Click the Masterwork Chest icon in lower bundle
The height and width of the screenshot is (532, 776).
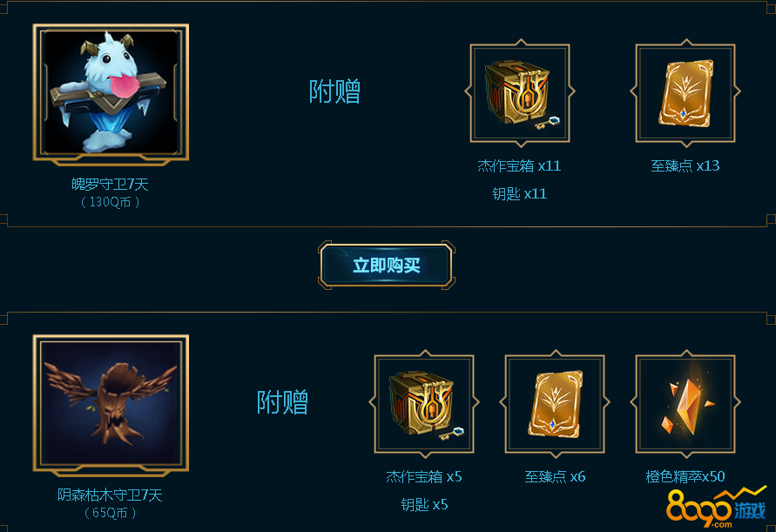pyautogui.click(x=424, y=404)
